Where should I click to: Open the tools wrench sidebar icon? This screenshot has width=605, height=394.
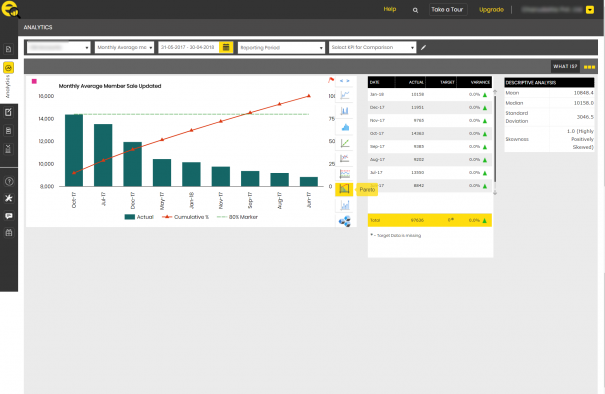coord(8,198)
